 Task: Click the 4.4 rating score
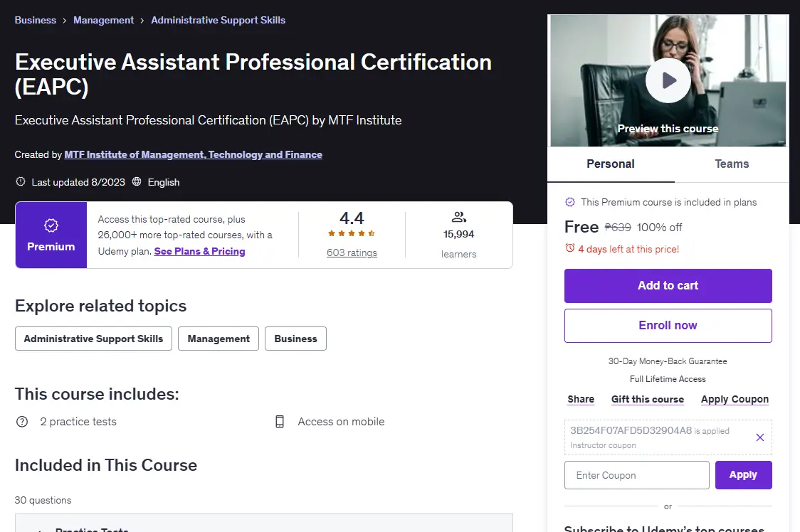click(x=352, y=218)
